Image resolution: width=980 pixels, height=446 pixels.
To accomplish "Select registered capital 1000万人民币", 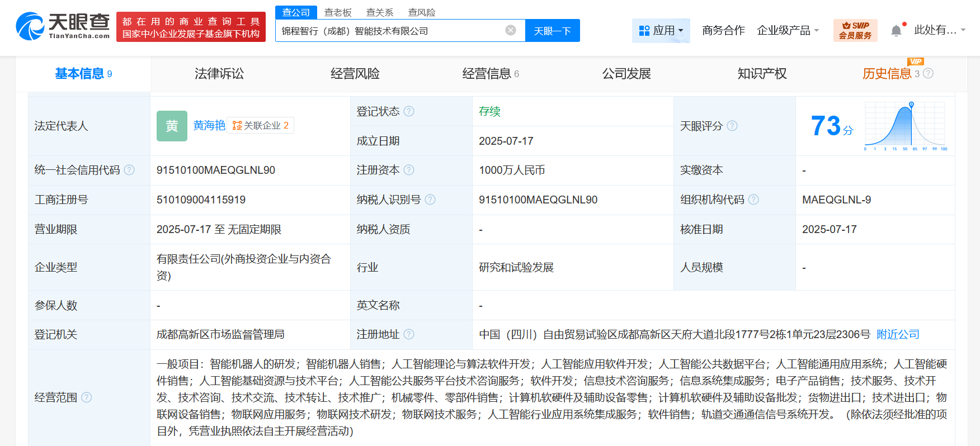I will [x=512, y=170].
